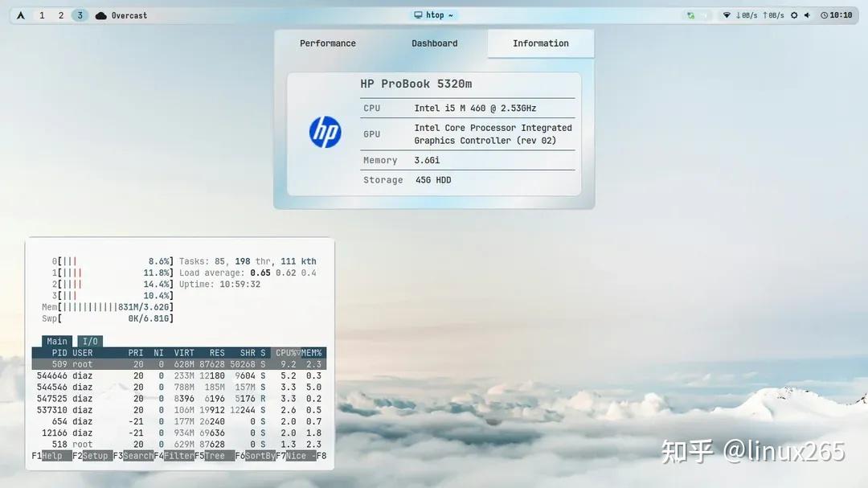Select the active workspace 3
The width and height of the screenshot is (868, 488).
click(x=80, y=15)
